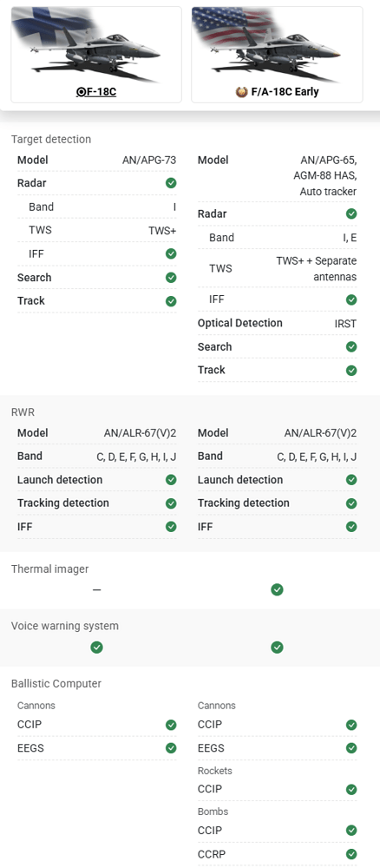
Task: Click the Target detection section heading
Action: 51,140
